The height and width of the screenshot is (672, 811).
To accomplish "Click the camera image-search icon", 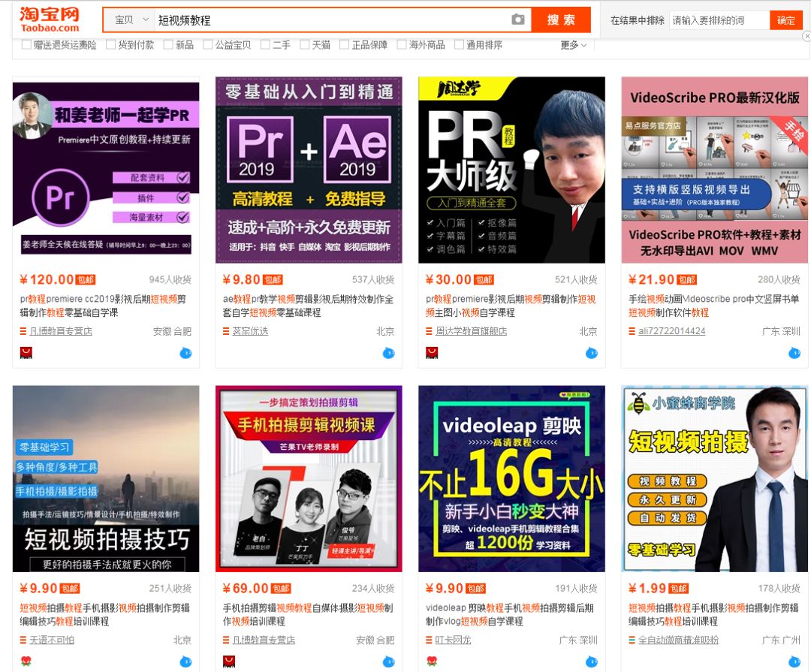I will (517, 20).
